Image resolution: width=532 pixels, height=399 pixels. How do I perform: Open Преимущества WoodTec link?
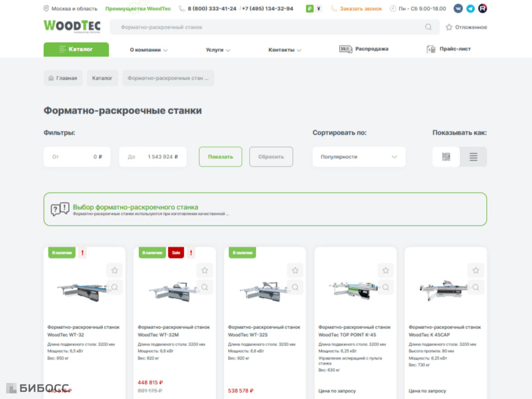click(138, 9)
